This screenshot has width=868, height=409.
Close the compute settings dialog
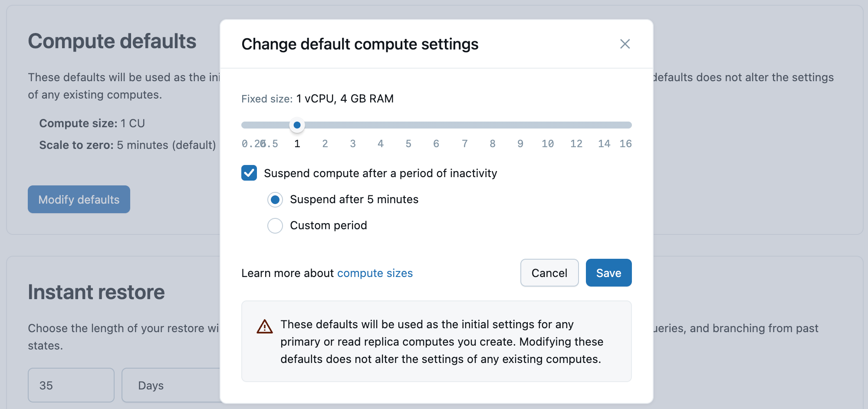click(x=625, y=44)
